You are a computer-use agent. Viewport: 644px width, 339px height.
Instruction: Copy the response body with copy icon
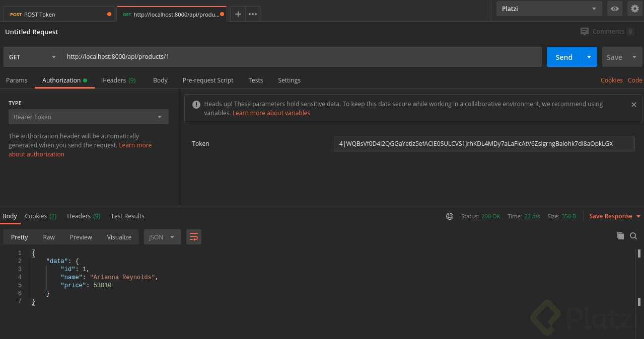(x=620, y=236)
